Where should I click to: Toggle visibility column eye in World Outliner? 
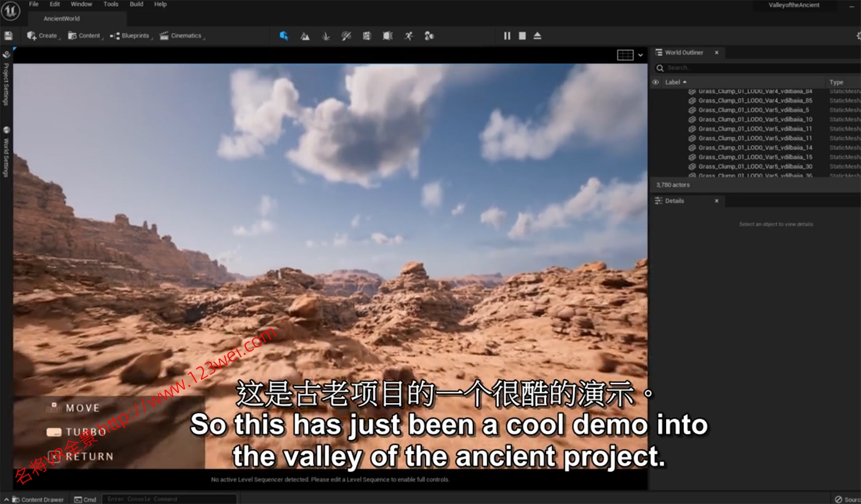(655, 82)
